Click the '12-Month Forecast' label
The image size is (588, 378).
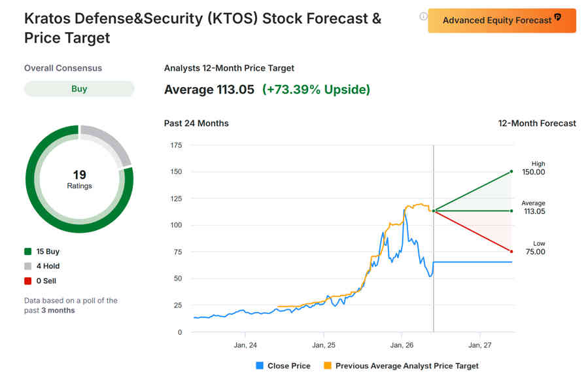(x=537, y=124)
